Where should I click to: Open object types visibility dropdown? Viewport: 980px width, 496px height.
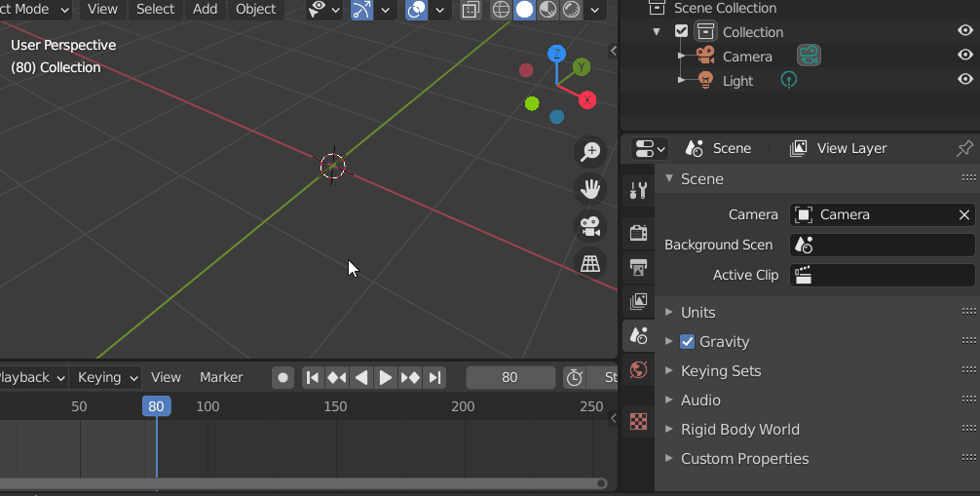click(324, 10)
